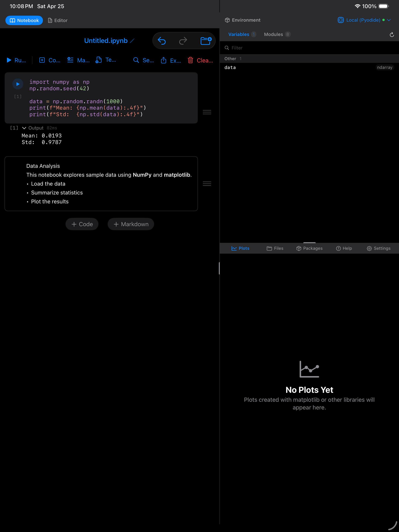Add a new Markdown cell
Image resolution: width=399 pixels, height=532 pixels.
pyautogui.click(x=131, y=224)
